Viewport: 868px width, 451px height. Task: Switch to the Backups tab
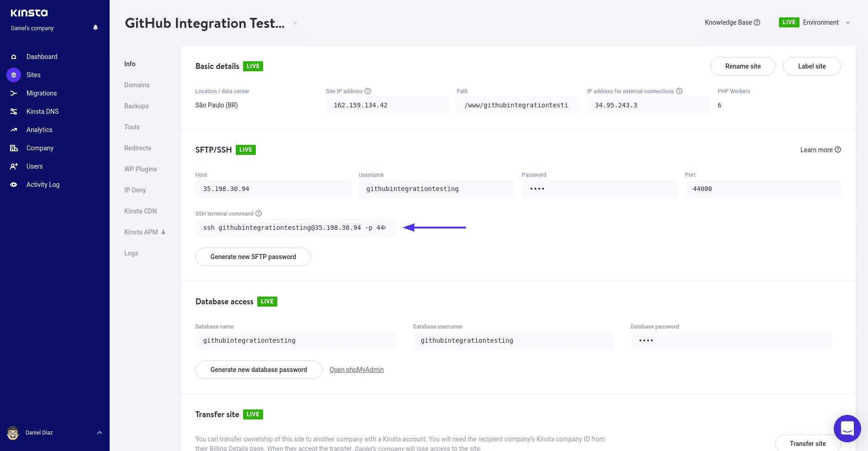click(136, 106)
